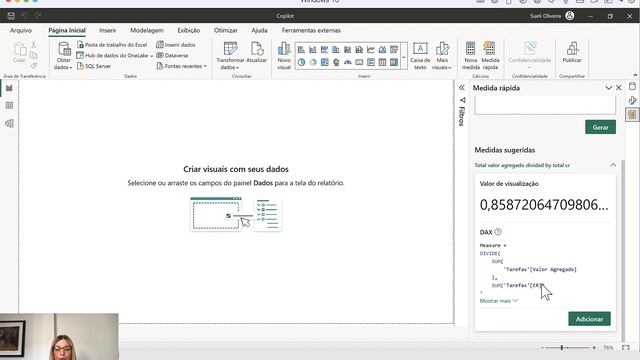
Task: Click the Adicionar button
Action: pos(589,319)
